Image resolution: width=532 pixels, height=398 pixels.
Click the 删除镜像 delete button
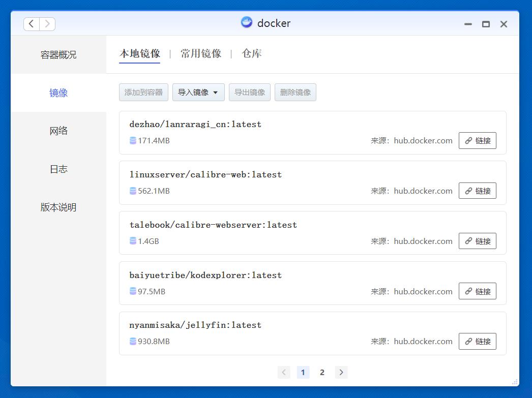[x=295, y=92]
